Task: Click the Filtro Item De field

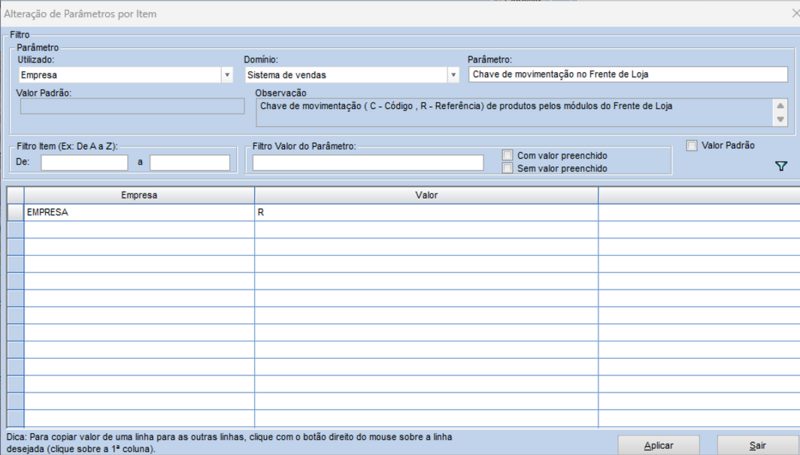Action: pos(84,162)
